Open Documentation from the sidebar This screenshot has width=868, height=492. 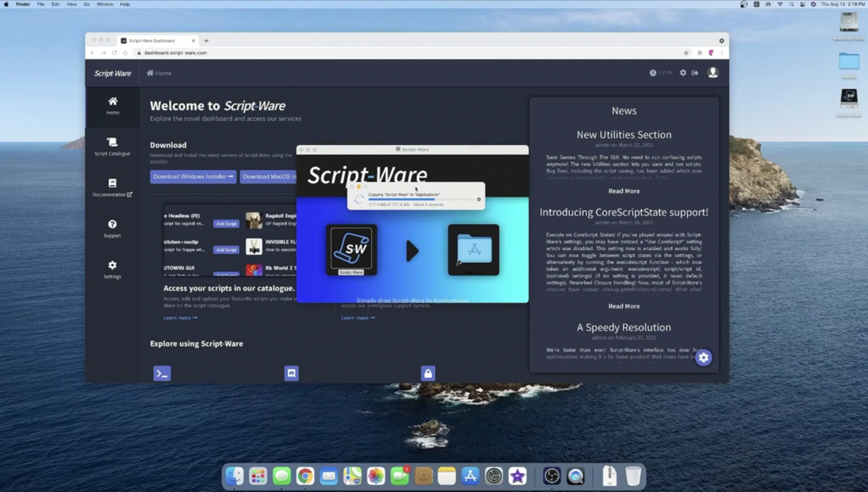click(112, 188)
